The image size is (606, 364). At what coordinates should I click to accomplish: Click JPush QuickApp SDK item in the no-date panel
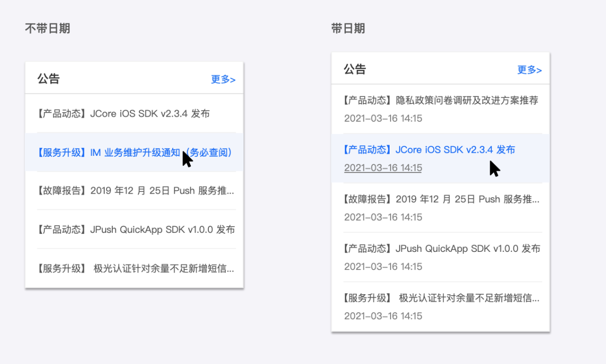[136, 230]
